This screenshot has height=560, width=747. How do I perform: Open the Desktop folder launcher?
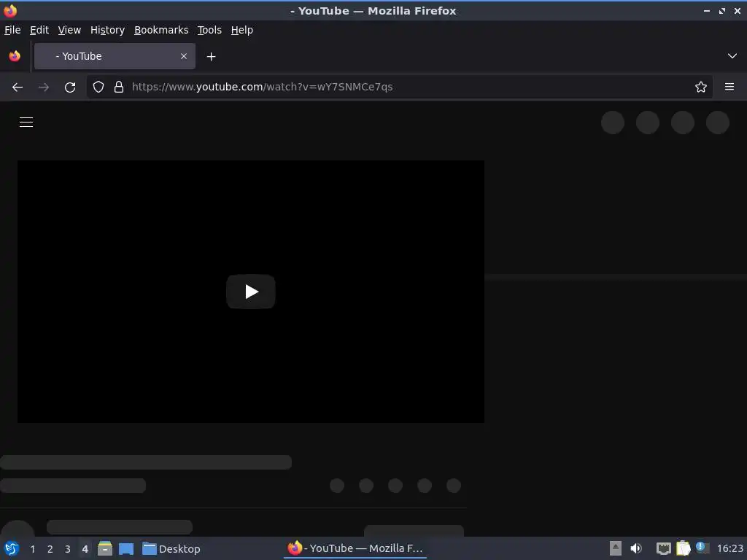coord(171,548)
